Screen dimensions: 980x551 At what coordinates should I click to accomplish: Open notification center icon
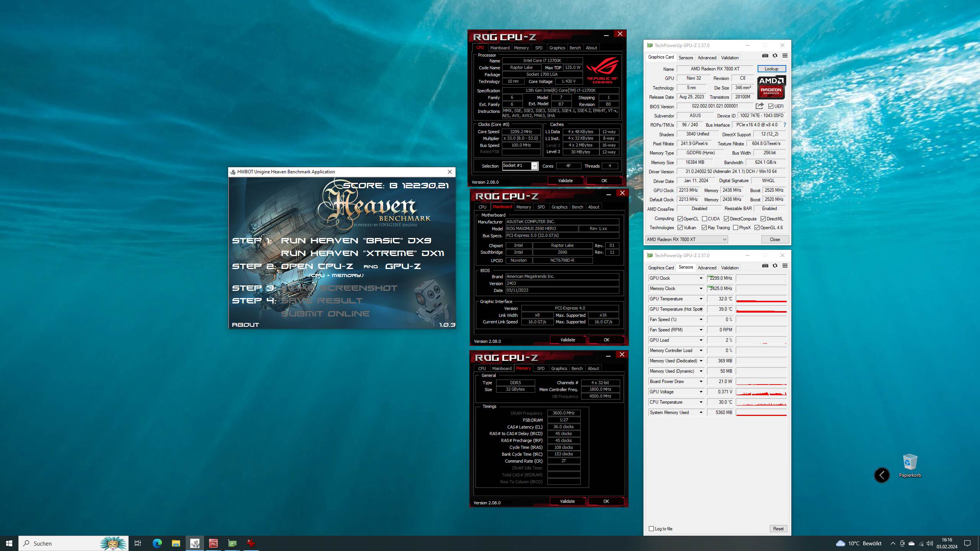[x=967, y=543]
